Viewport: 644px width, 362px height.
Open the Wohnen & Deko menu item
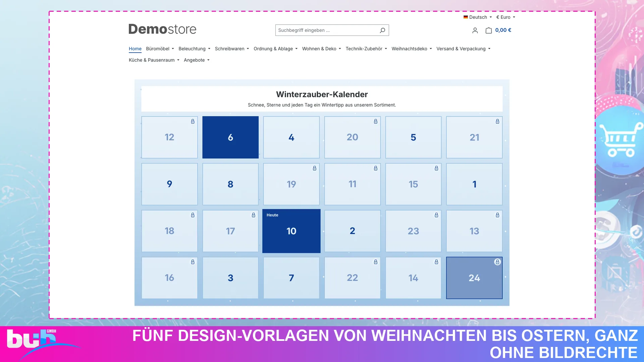click(321, 49)
